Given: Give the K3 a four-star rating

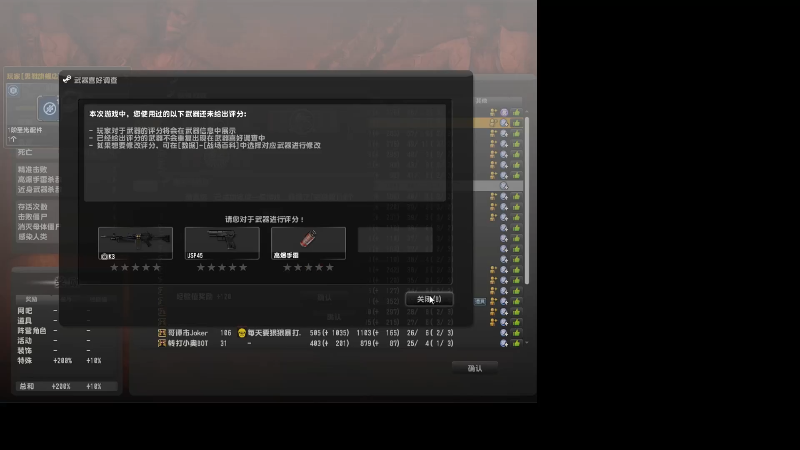Looking at the screenshot, I should point(146,267).
